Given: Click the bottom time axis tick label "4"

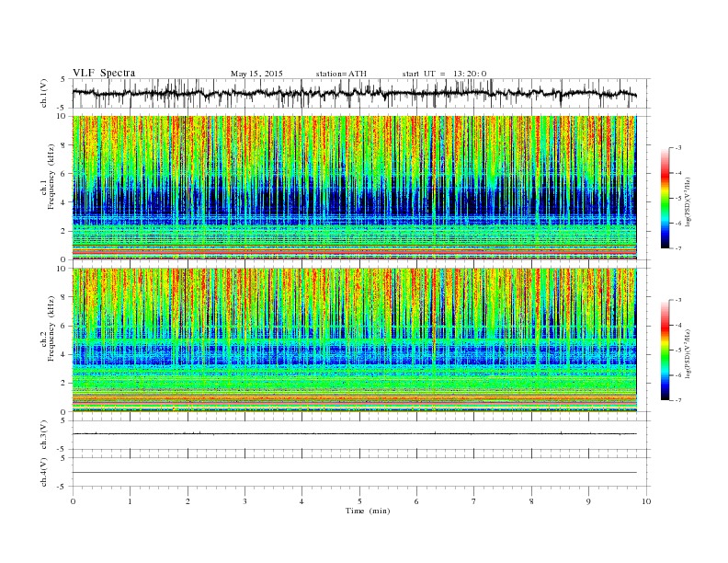Looking at the screenshot, I should pos(301,501).
